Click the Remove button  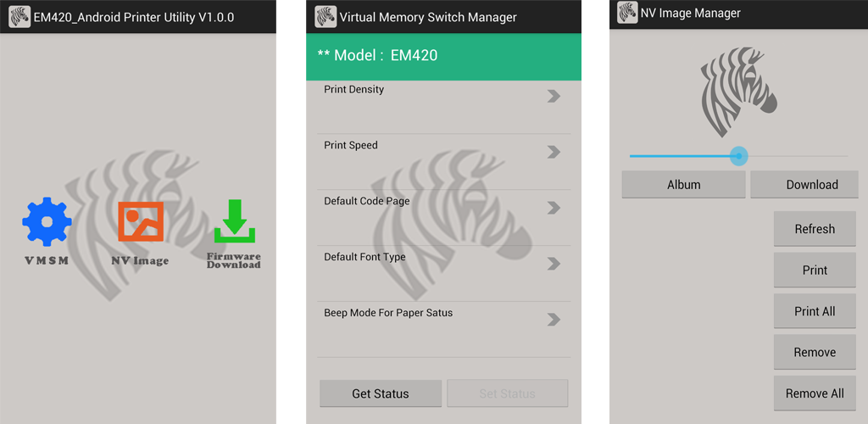pos(815,352)
